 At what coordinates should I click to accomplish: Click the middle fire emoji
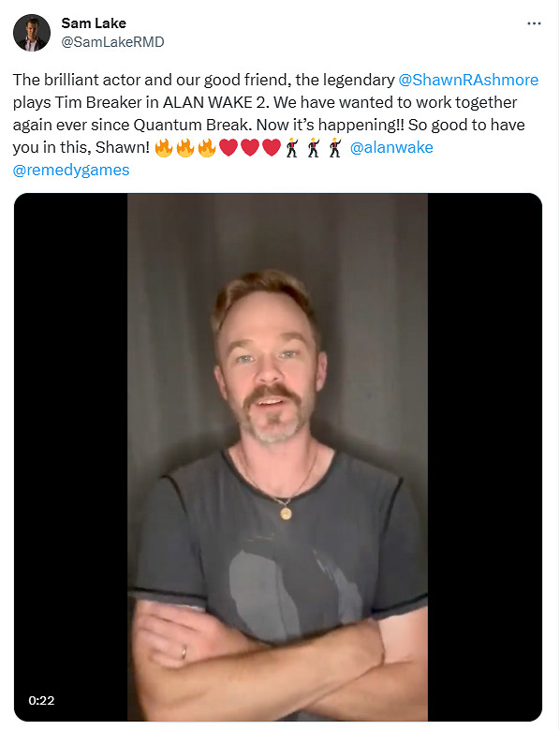(185, 147)
